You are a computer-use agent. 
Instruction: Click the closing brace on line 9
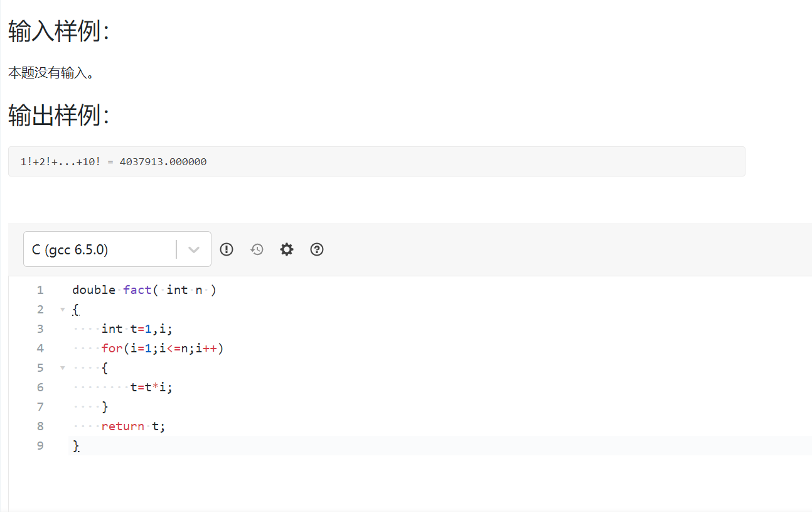pyautogui.click(x=76, y=446)
